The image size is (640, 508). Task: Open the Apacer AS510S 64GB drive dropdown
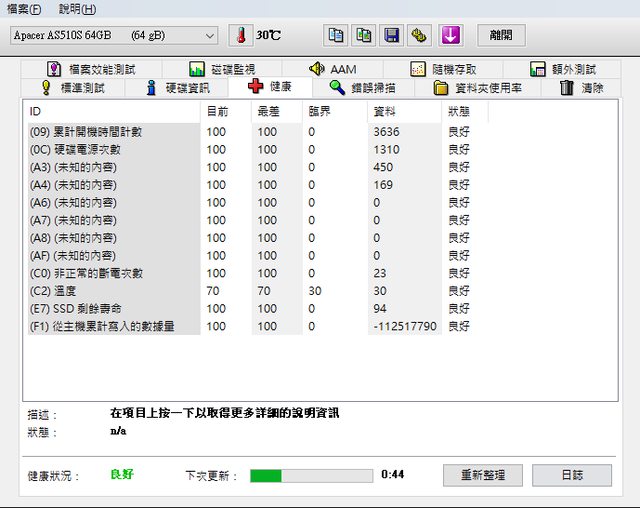[x=112, y=35]
